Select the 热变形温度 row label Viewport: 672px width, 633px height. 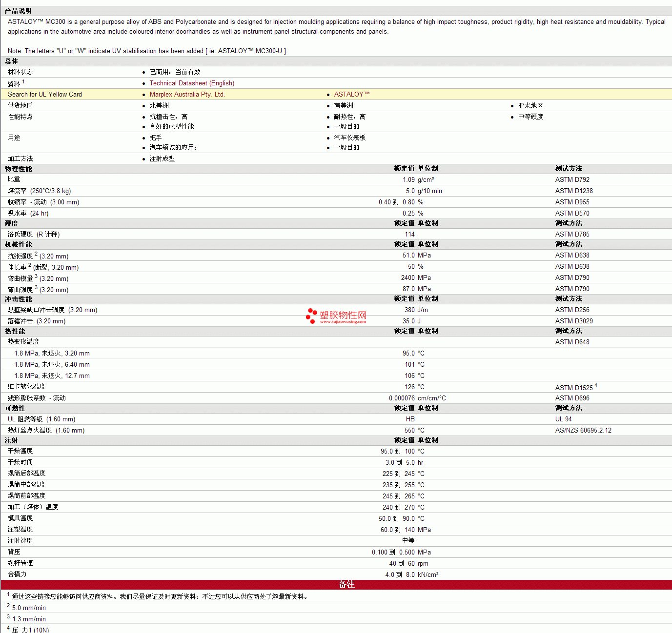click(23, 342)
